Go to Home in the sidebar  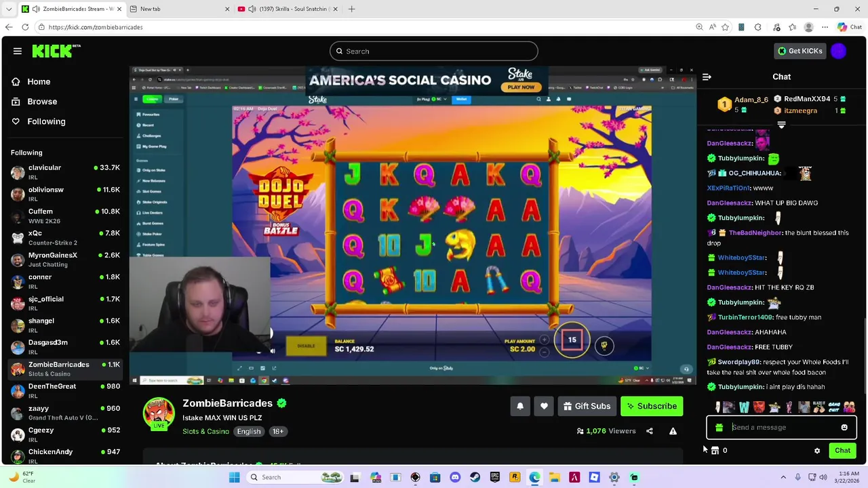tap(39, 81)
